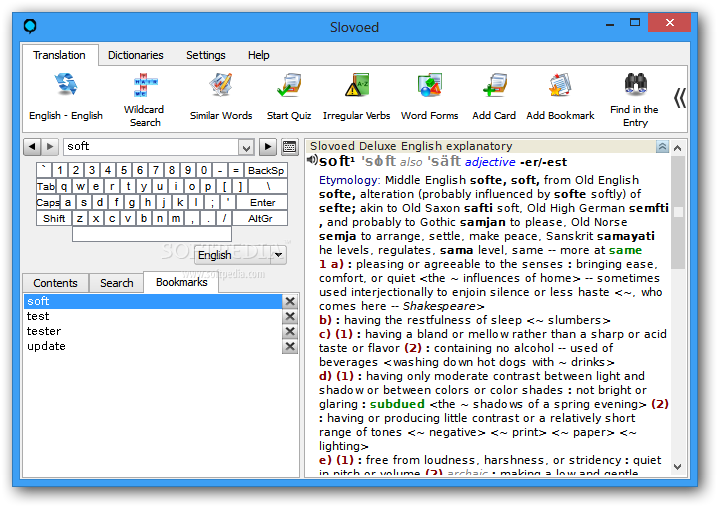This screenshot has height=507, width=718.
Task: Click the 'q' virtual key
Action: tap(64, 186)
